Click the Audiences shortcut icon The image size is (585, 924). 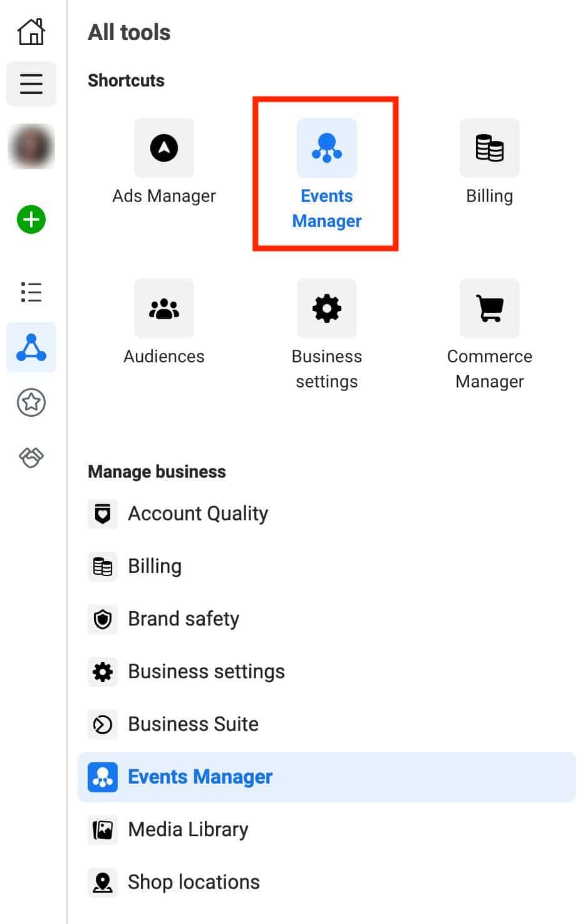pyautogui.click(x=163, y=308)
